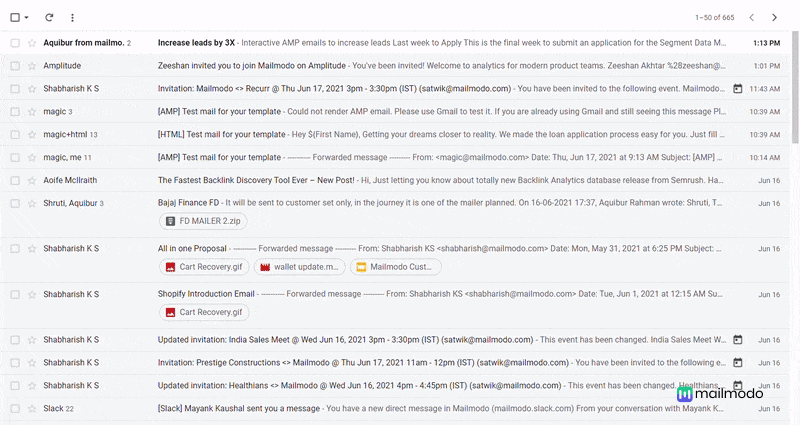The image size is (800, 425).
Task: Click calendar icon on Mailmodo <> Recurr invitation
Action: 738,89
